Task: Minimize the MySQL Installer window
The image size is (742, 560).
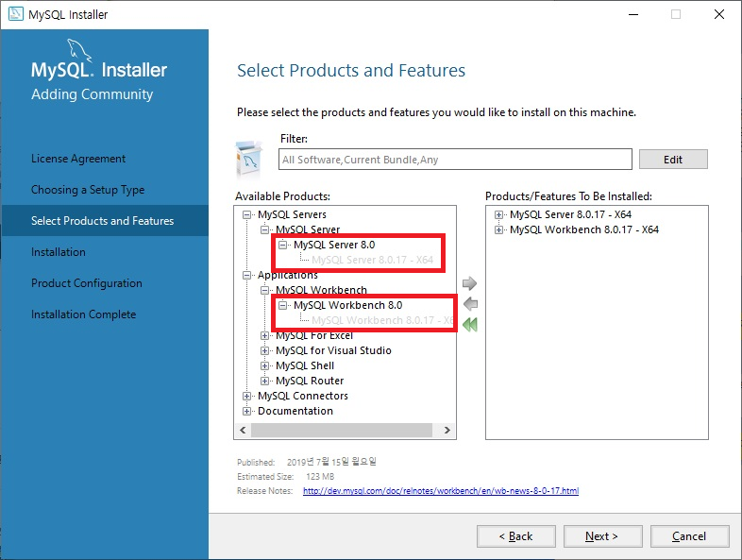Action: (x=633, y=15)
